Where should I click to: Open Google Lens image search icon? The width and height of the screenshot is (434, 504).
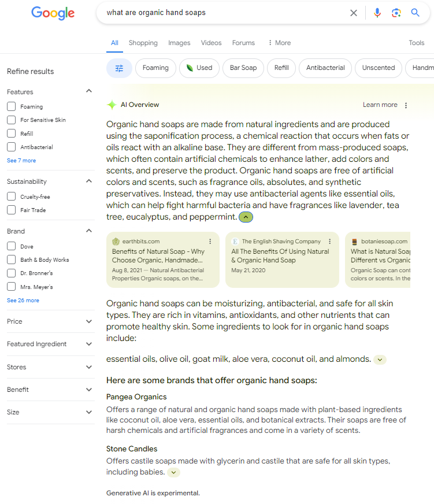coord(396,13)
